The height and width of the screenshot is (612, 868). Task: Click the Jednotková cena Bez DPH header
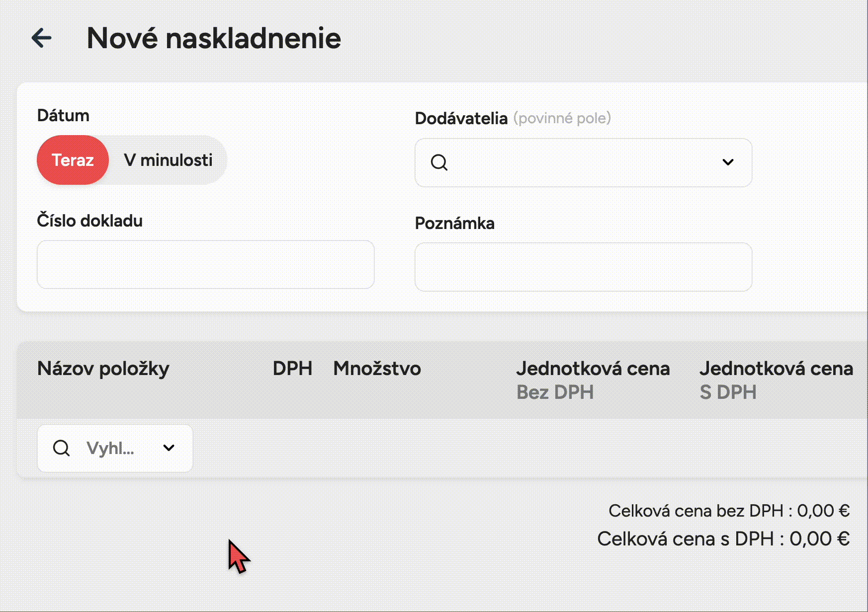click(593, 380)
